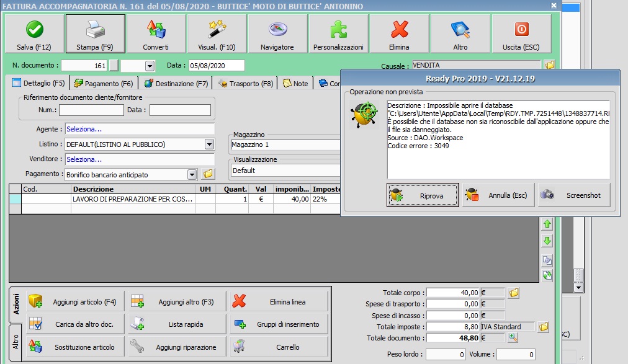The height and width of the screenshot is (364, 628).
Task: Select the LAVORO DI PREPARAZIONE line description
Action: tap(133, 199)
